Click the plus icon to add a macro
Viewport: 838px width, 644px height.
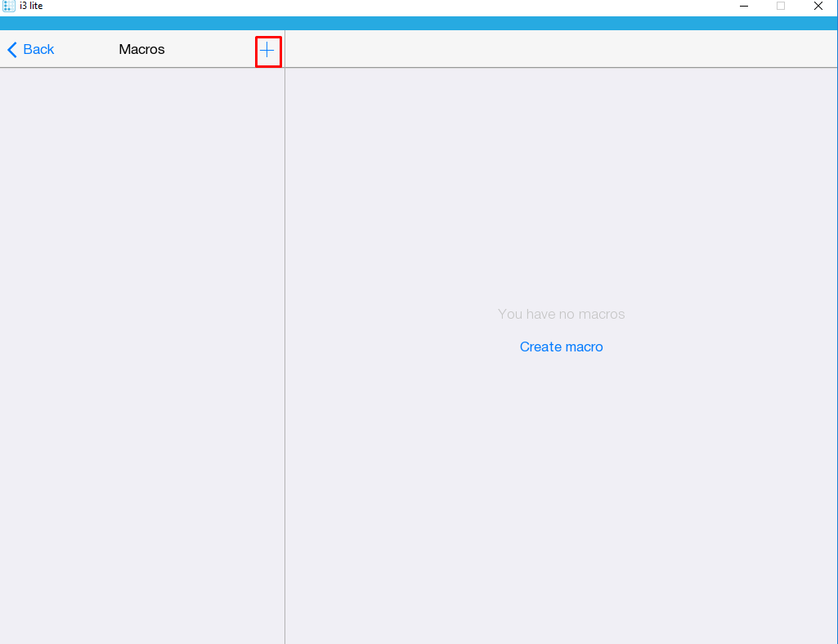coord(267,51)
